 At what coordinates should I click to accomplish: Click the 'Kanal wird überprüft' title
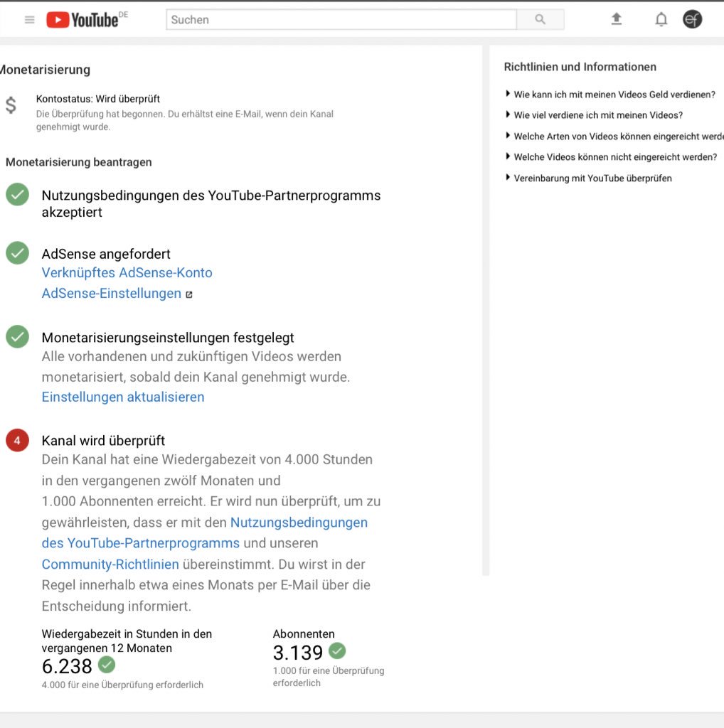click(104, 441)
